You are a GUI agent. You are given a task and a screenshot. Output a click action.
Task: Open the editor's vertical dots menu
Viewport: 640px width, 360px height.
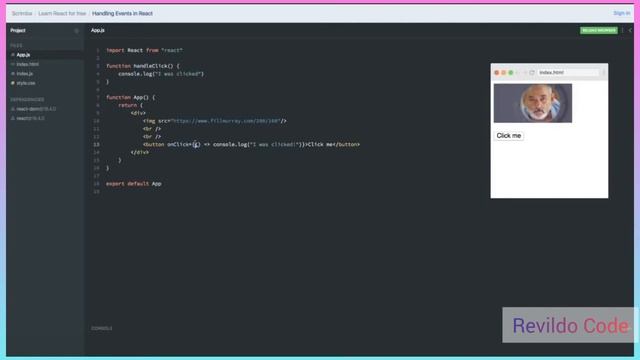tap(622, 30)
